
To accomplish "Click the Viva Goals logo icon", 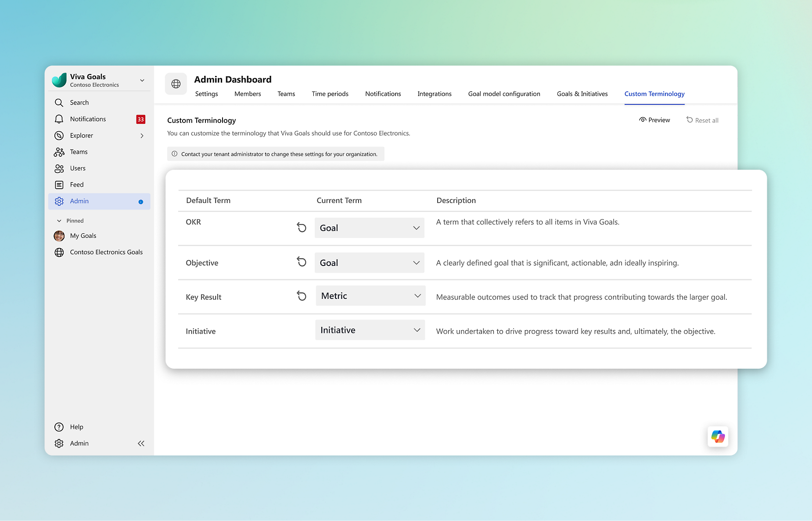I will (59, 80).
